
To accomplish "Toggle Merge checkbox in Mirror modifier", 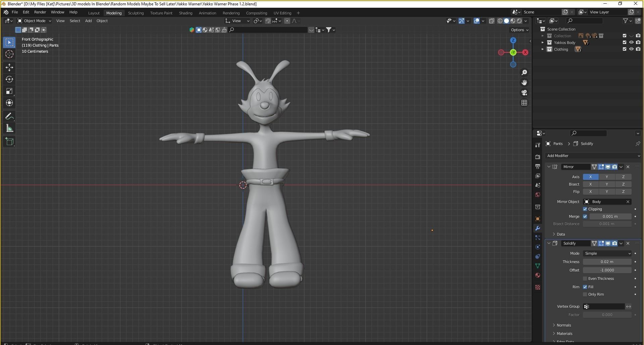I will (x=585, y=216).
